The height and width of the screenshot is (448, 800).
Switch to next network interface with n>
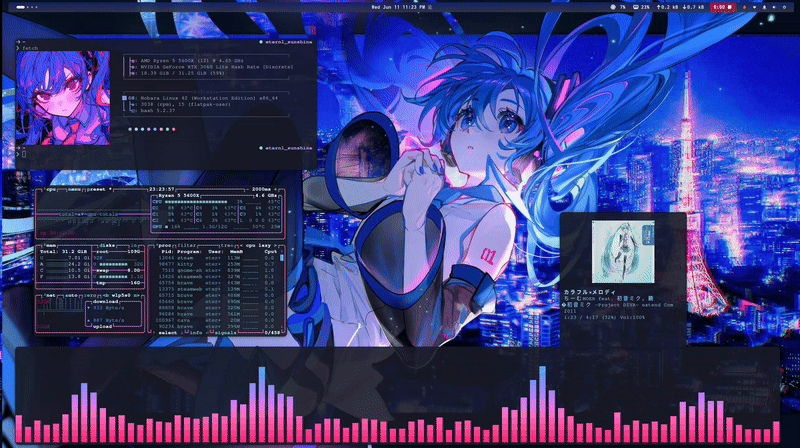click(137, 295)
